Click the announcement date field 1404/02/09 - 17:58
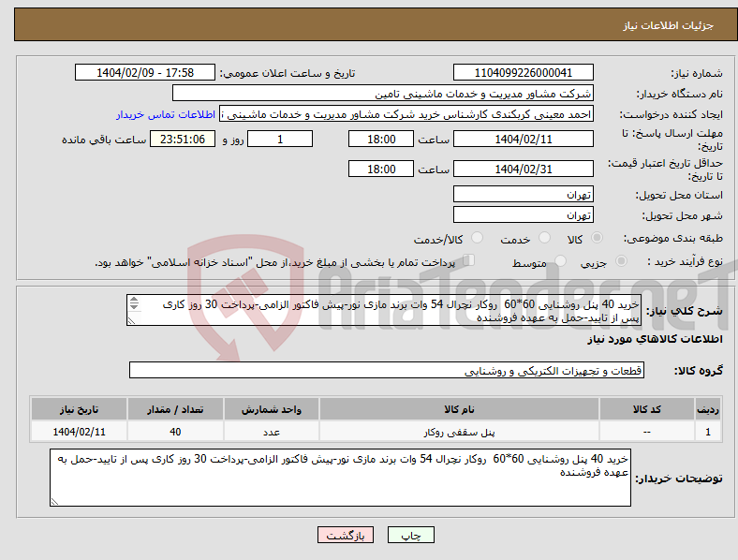Viewport: 738px width, 560px height. click(145, 72)
